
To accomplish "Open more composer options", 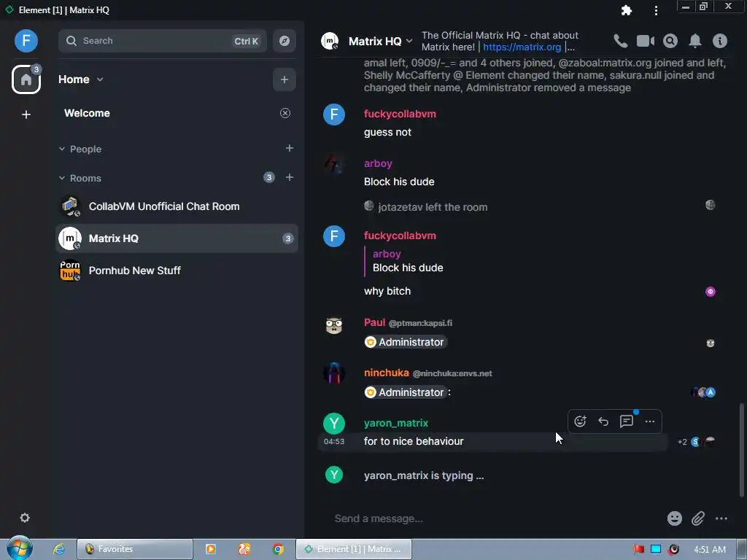I will (x=721, y=518).
